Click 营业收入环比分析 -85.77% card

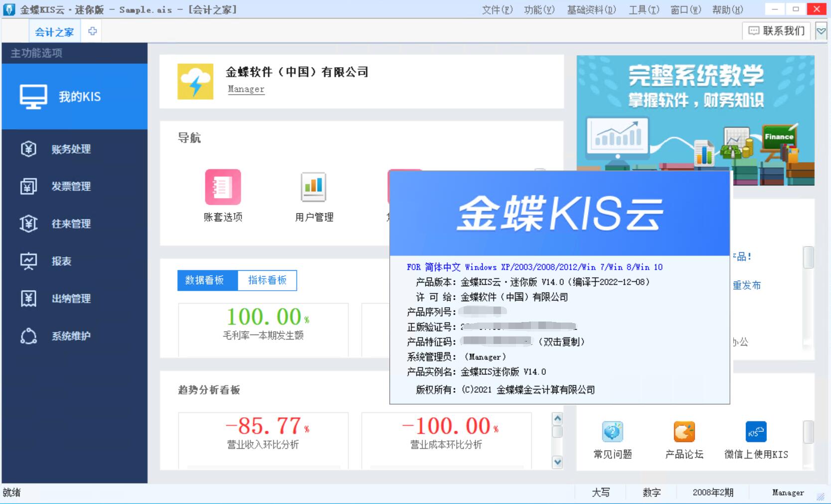coord(263,440)
